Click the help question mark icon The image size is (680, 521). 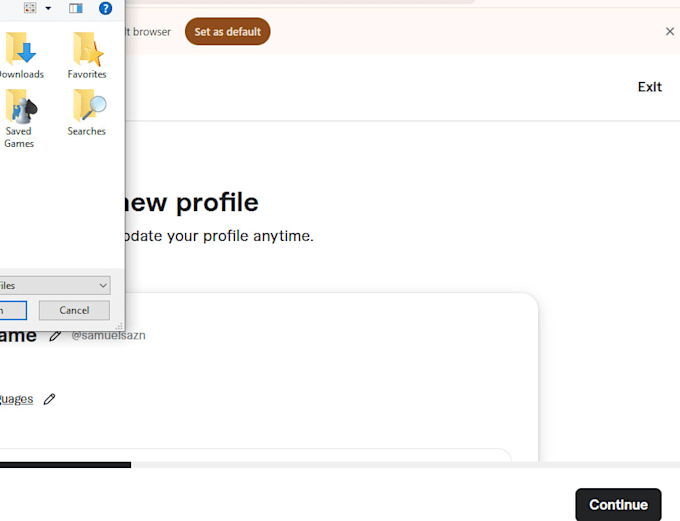[x=105, y=8]
